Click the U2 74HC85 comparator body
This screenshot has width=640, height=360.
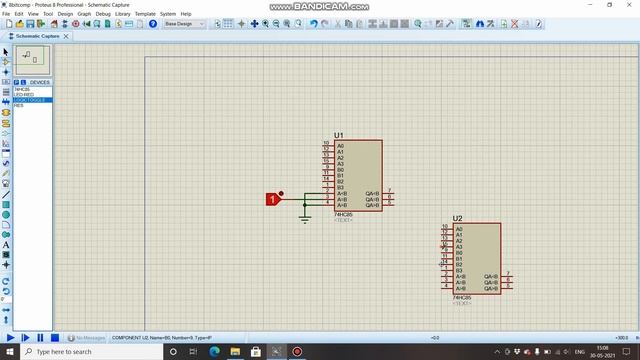(x=477, y=258)
